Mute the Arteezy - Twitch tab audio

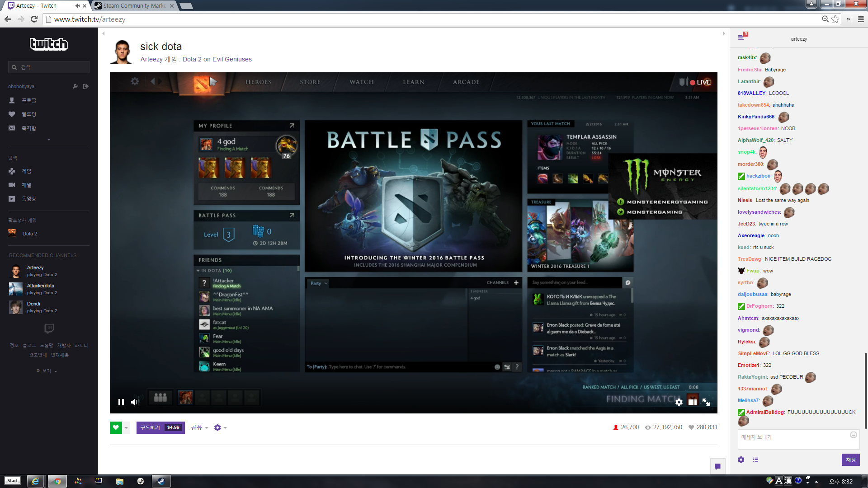pos(77,6)
